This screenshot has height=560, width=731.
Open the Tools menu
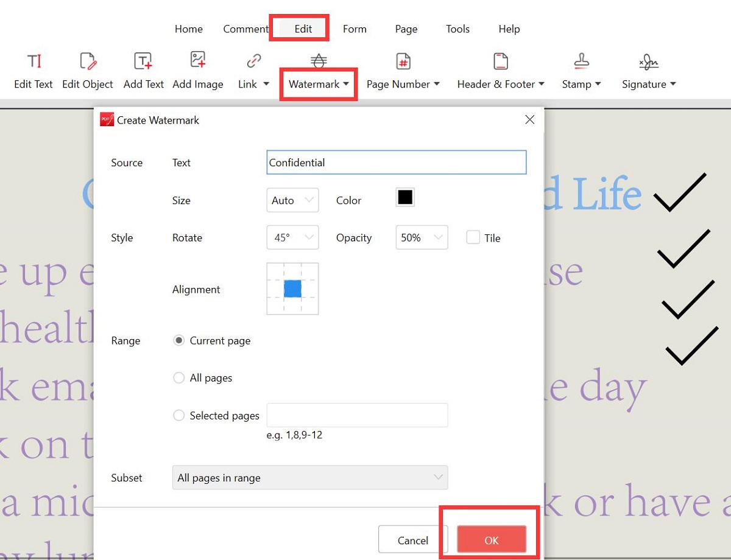tap(457, 29)
